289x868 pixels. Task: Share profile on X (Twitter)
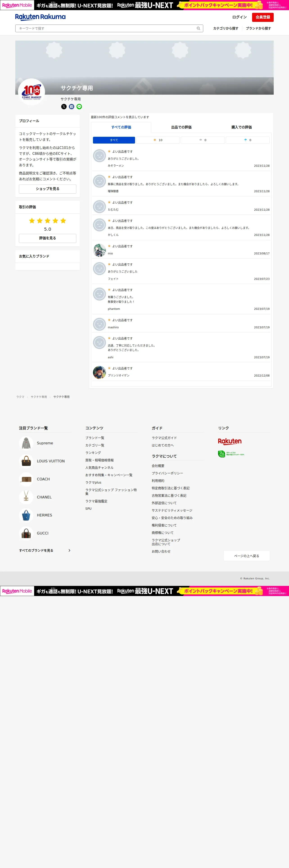(64, 107)
